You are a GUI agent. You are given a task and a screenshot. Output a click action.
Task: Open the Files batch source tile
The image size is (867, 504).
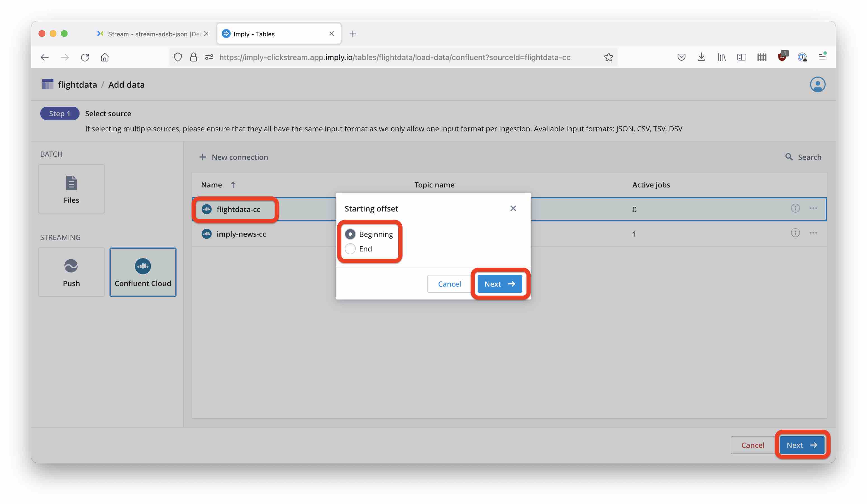(71, 189)
